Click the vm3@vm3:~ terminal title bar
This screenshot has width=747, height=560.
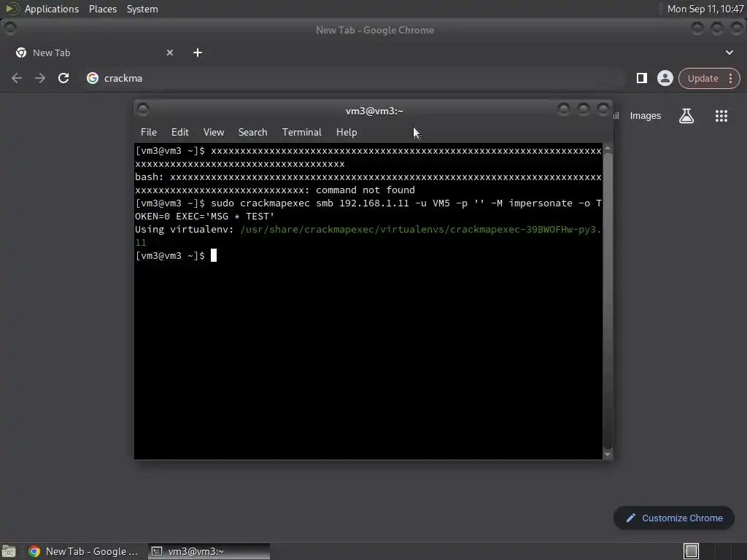click(374, 111)
